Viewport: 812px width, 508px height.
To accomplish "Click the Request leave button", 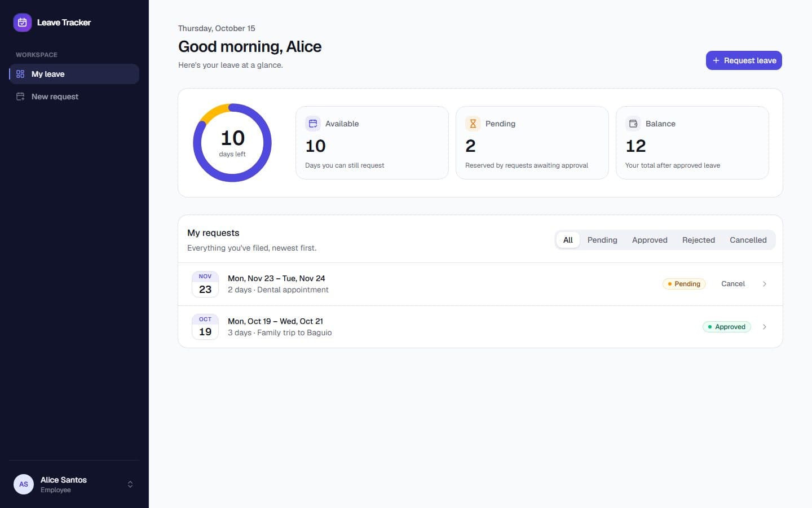I will [x=744, y=60].
